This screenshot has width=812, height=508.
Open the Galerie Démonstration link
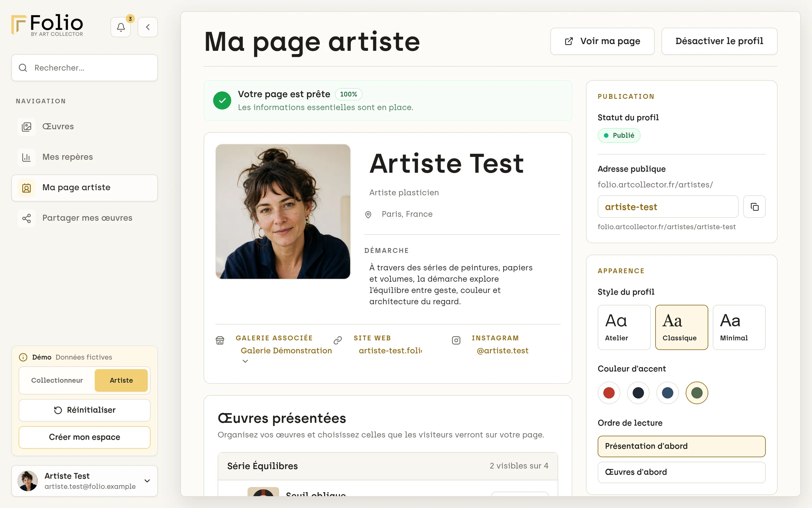click(x=286, y=351)
